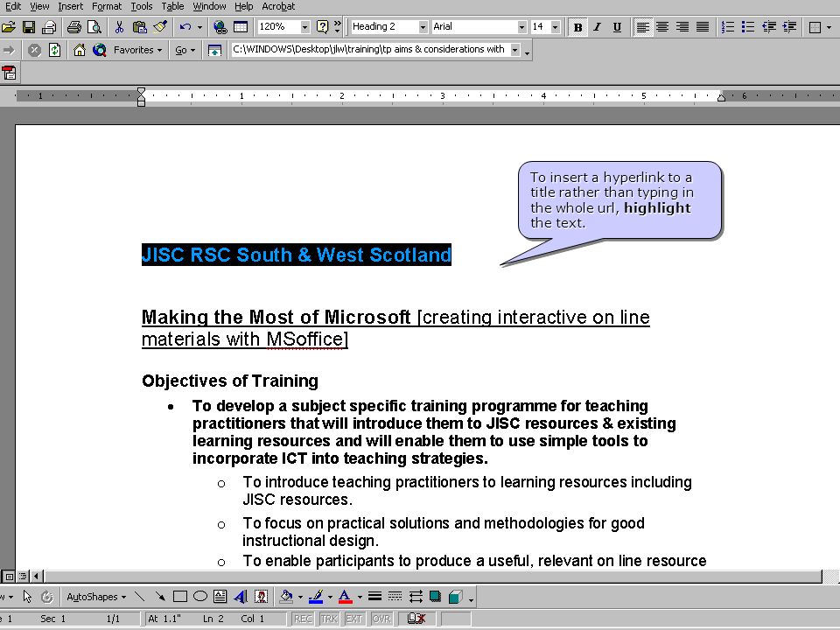840x630 pixels.
Task: Click the Fill Color paint bucket
Action: click(x=287, y=596)
